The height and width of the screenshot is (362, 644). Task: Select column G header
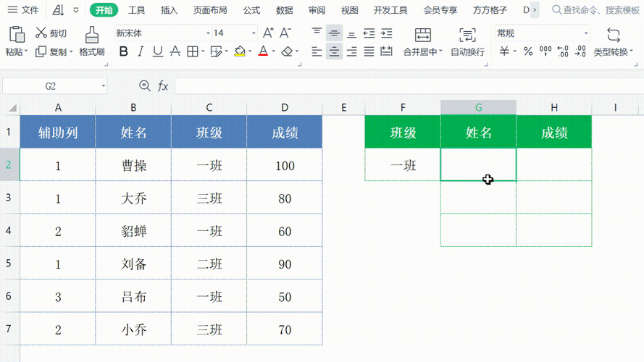click(x=479, y=108)
